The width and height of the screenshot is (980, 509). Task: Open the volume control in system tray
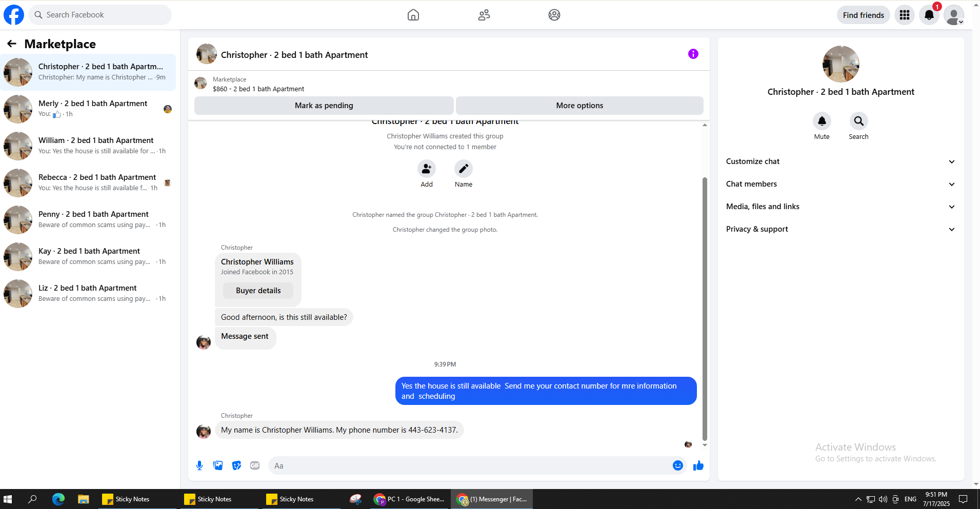(883, 499)
